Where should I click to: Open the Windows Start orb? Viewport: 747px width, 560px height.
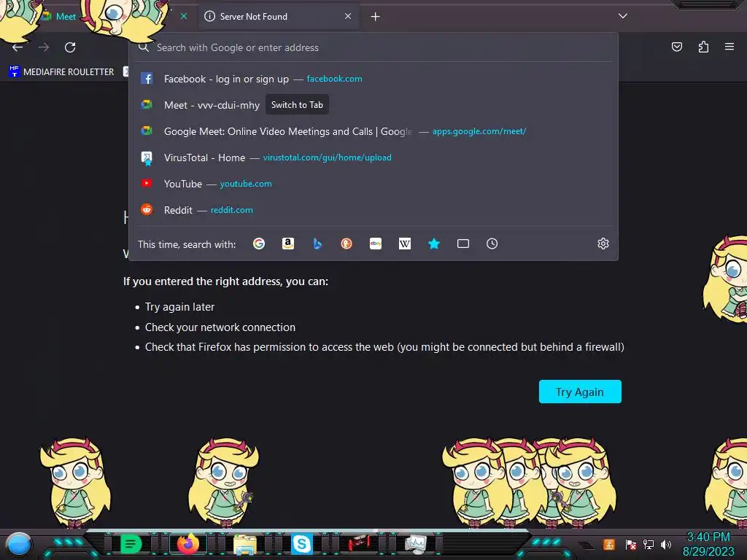pos(19,544)
